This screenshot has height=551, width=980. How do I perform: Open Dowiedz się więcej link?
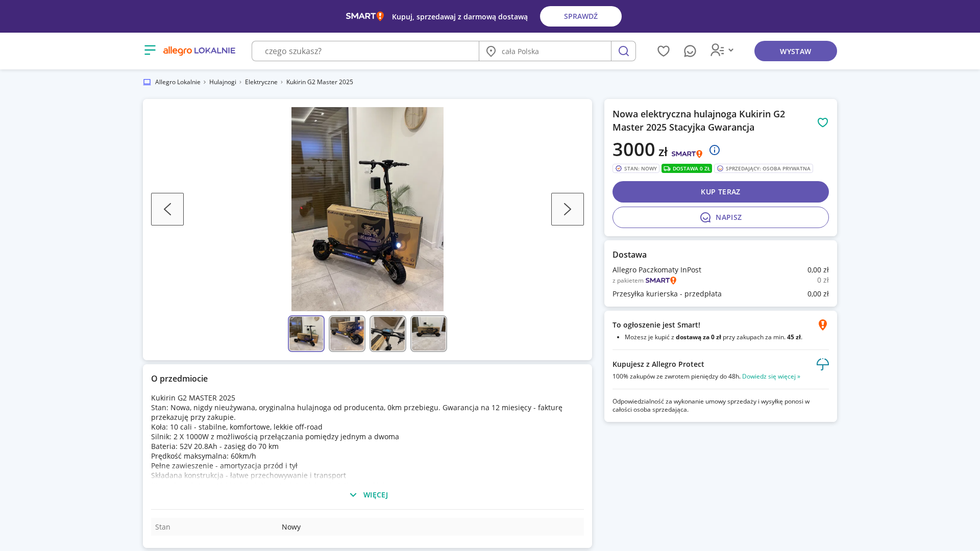(x=771, y=377)
